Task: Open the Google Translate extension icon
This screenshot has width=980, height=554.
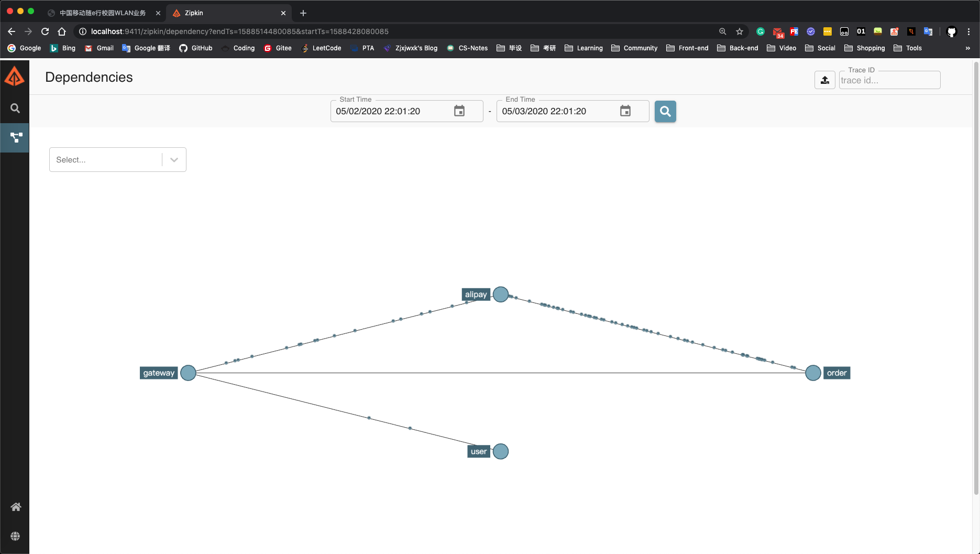Action: (928, 31)
